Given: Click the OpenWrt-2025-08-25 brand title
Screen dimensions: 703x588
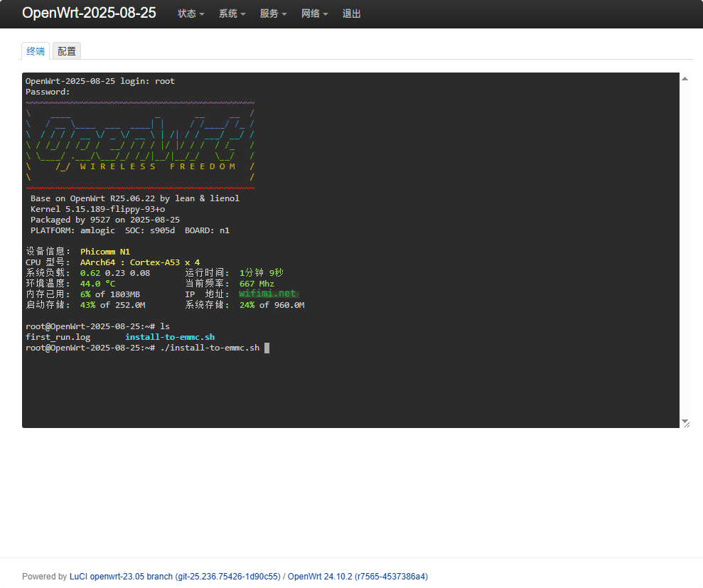Looking at the screenshot, I should pyautogui.click(x=89, y=13).
